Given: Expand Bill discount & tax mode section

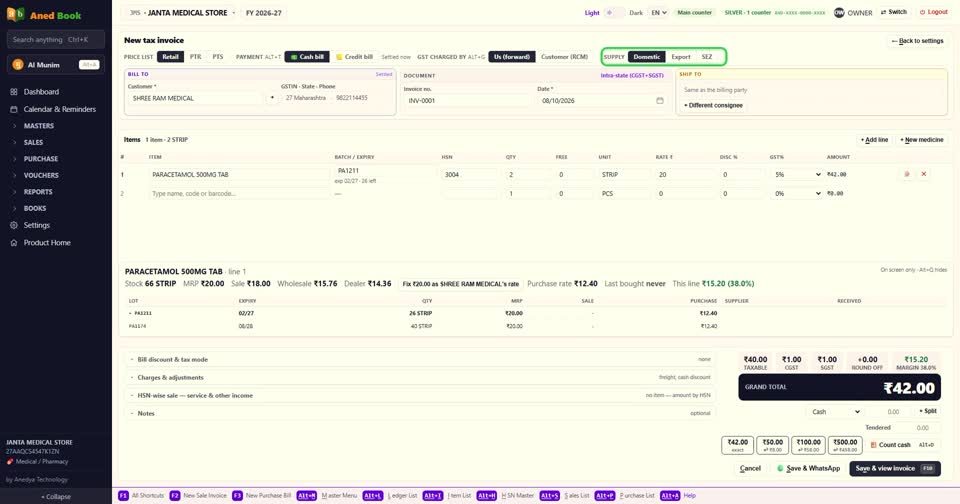Looking at the screenshot, I should click(419, 359).
